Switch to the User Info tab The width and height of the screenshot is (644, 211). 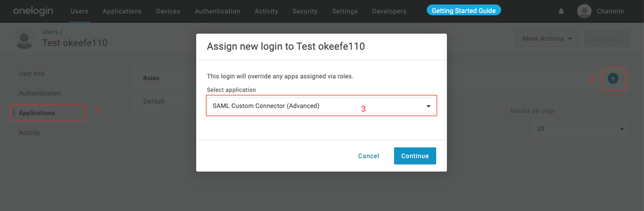(32, 74)
